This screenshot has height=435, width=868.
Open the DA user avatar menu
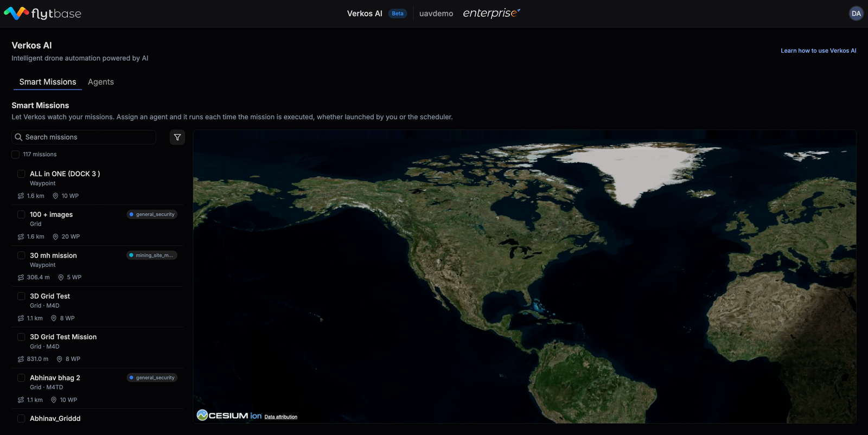(x=856, y=14)
